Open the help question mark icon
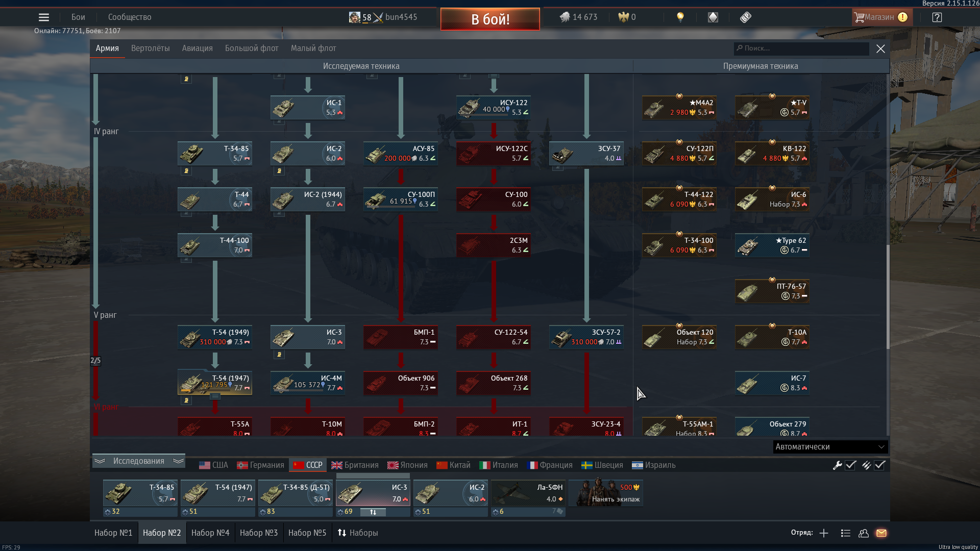Screen dimensions: 980x551 pos(937,17)
